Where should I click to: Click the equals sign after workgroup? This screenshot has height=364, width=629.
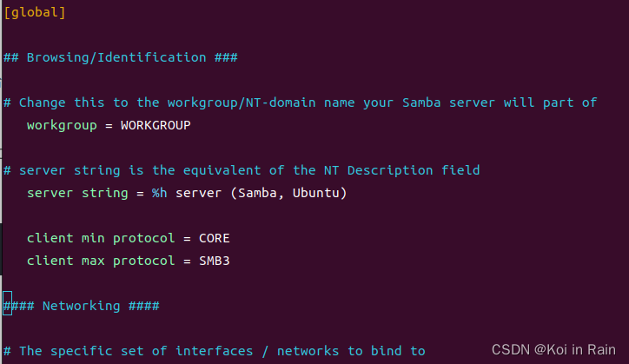[109, 126]
